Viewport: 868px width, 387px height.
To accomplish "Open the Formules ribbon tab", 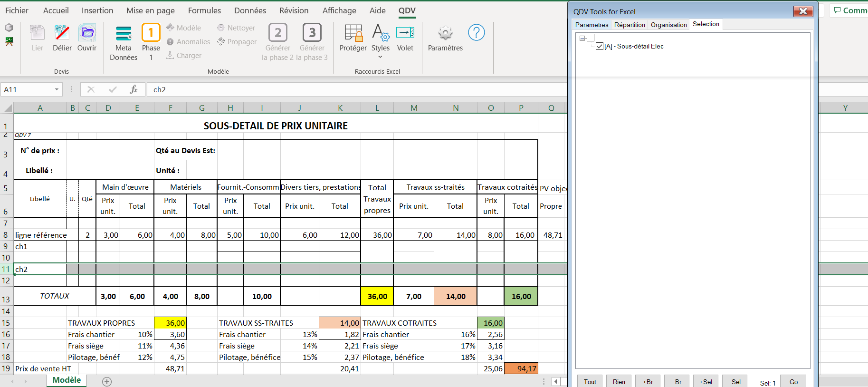I will (204, 10).
